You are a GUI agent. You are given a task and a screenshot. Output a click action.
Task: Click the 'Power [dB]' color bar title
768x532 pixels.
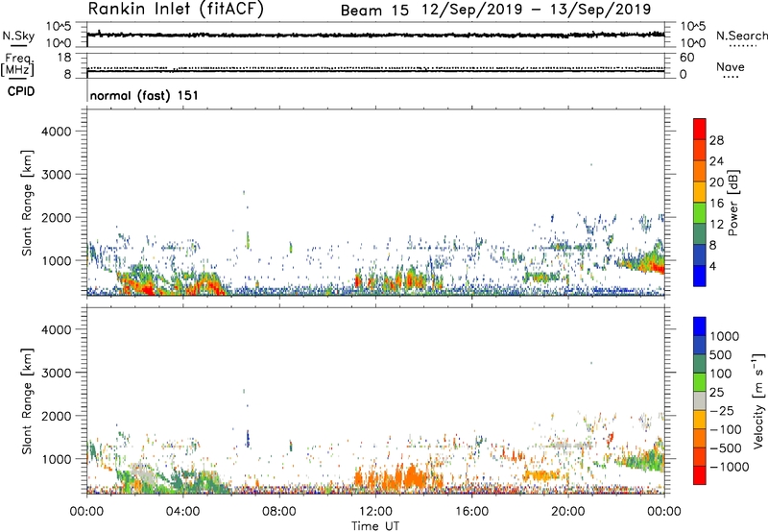[732, 203]
